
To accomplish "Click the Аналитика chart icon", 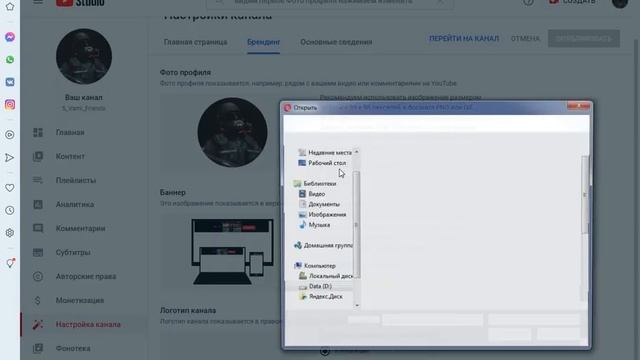I will (38, 204).
